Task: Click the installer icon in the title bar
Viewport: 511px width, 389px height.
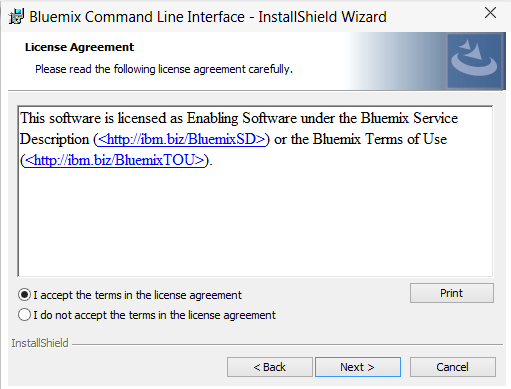Action: (16, 16)
